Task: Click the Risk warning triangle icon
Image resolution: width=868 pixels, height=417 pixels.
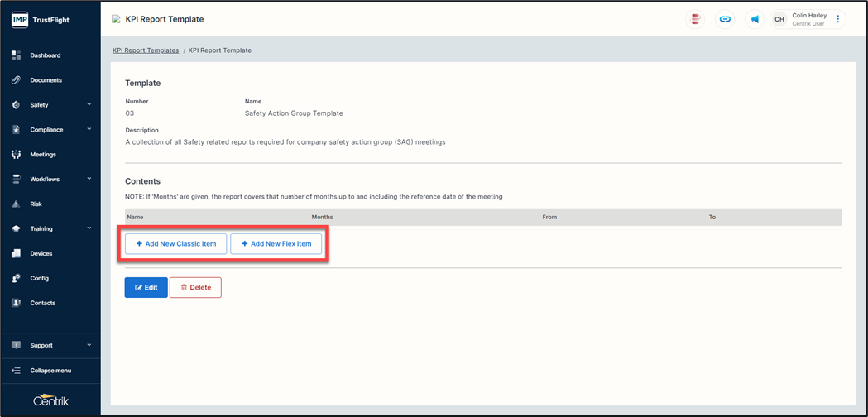Action: 16,204
